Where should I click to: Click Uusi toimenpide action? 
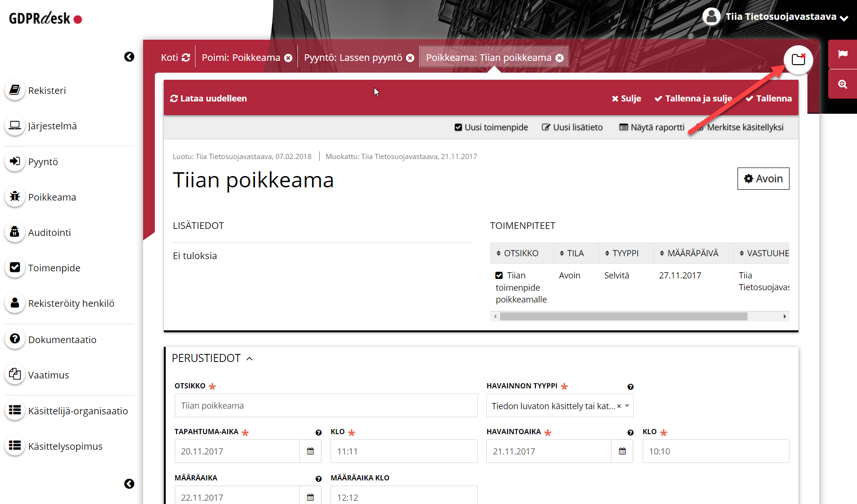pyautogui.click(x=491, y=127)
